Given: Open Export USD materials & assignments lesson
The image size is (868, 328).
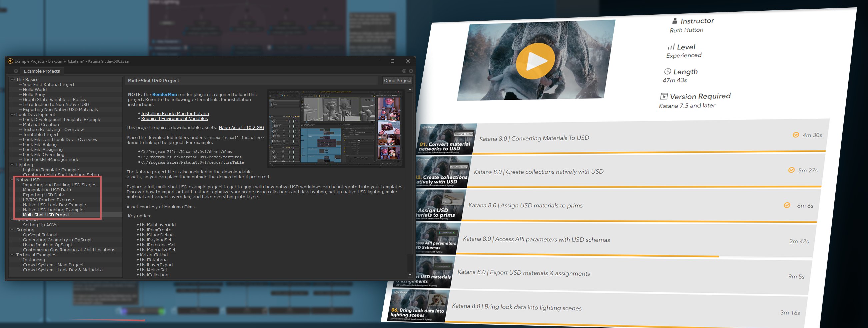Looking at the screenshot, I should (523, 273).
